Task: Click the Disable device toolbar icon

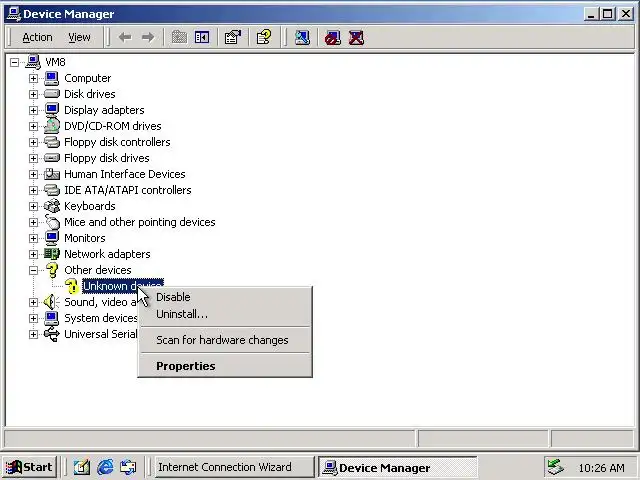Action: click(333, 38)
